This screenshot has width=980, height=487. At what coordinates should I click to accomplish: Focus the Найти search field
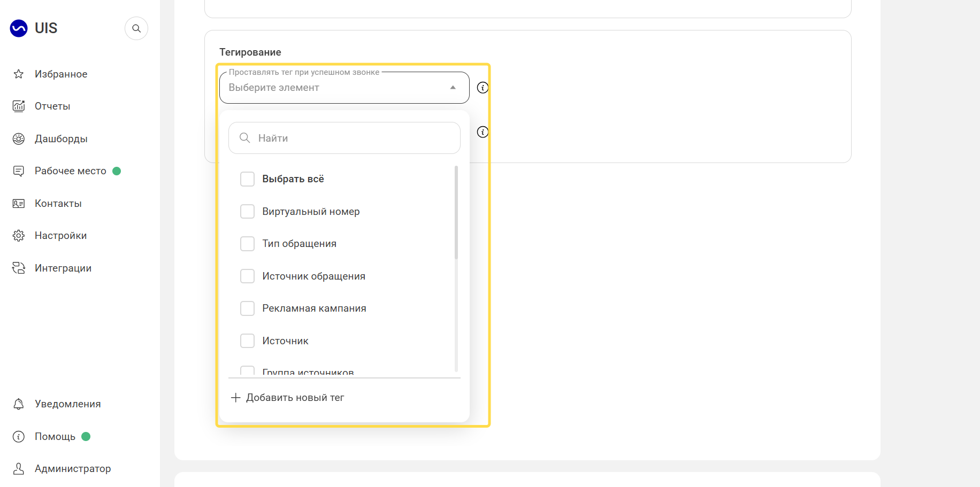tap(344, 138)
